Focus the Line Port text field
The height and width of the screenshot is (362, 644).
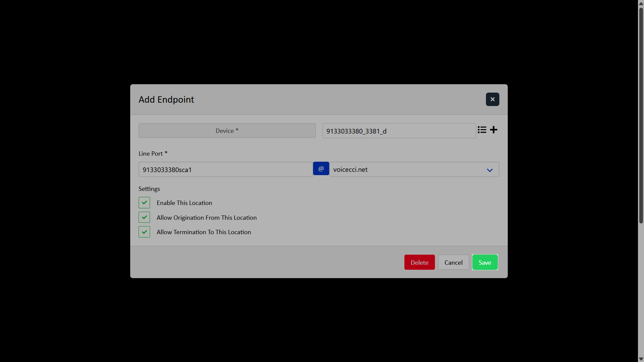pos(226,169)
